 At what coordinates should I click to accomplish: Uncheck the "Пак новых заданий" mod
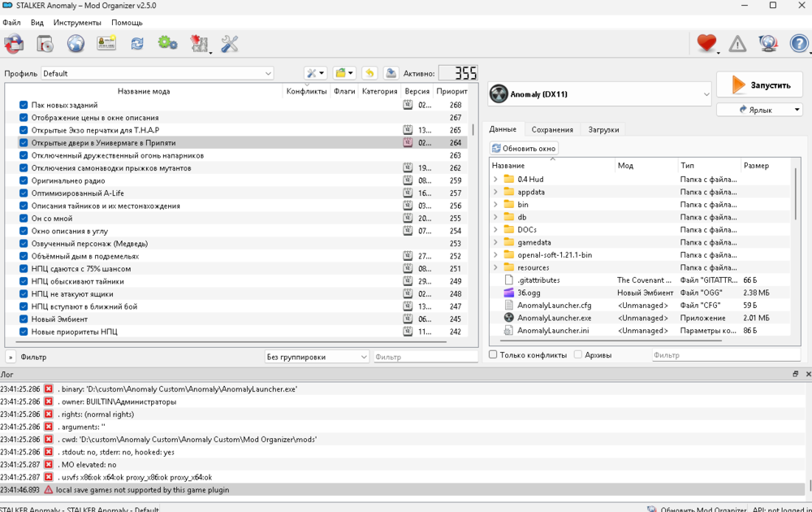point(24,105)
